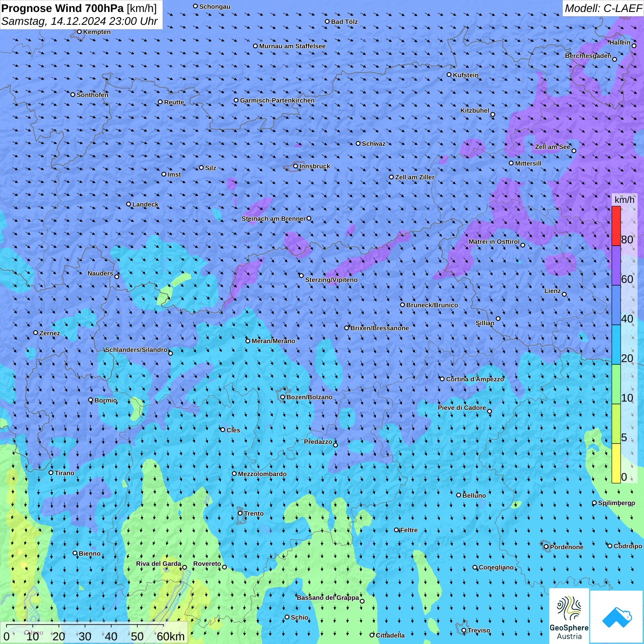This screenshot has width=644, height=644.
Task: Click the 'Bruneck/Brunico' label
Action: click(432, 305)
